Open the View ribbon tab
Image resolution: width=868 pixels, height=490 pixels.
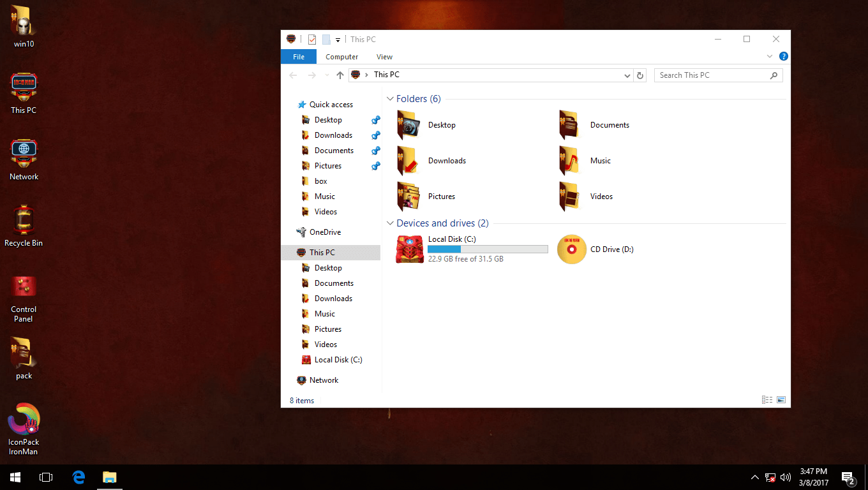384,56
